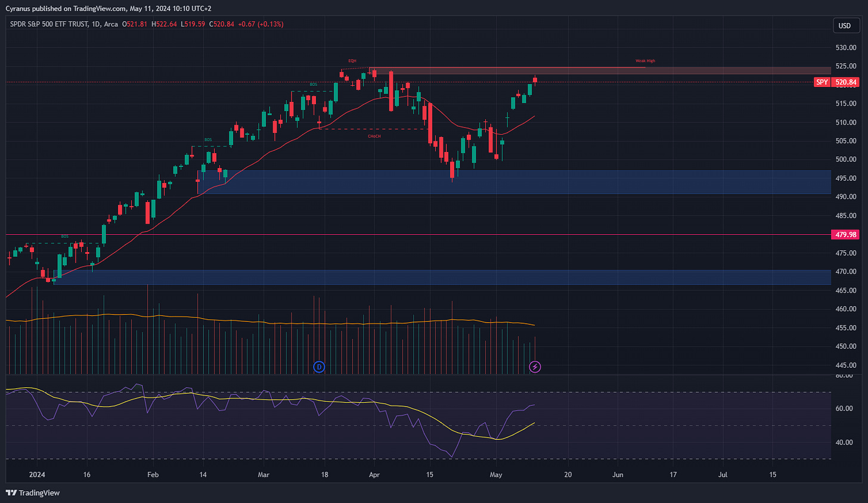Click the purple earnings lightning marker
The width and height of the screenshot is (868, 503).
(535, 367)
